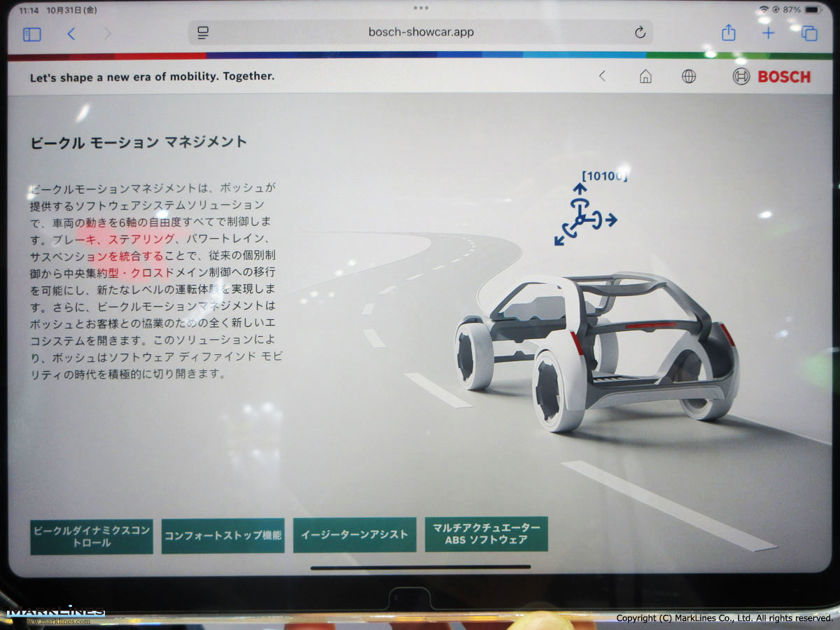Select the コンフォートストップ機能 button
Image resolution: width=840 pixels, height=630 pixels.
point(223,536)
